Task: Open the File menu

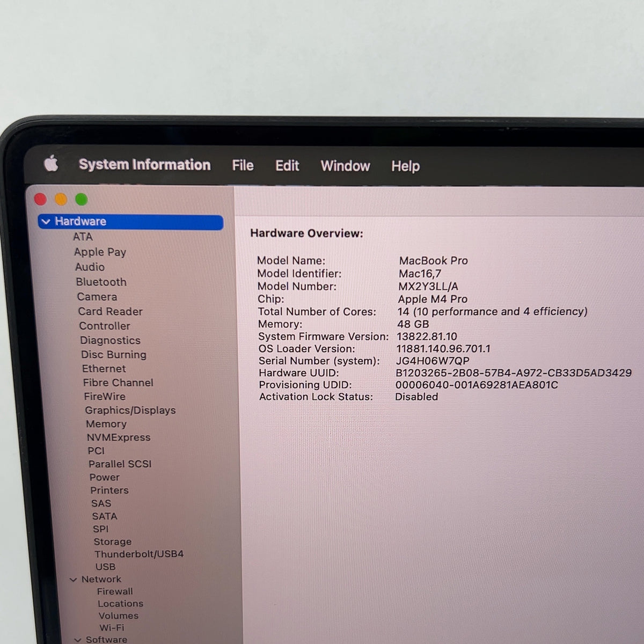Action: coord(243,165)
